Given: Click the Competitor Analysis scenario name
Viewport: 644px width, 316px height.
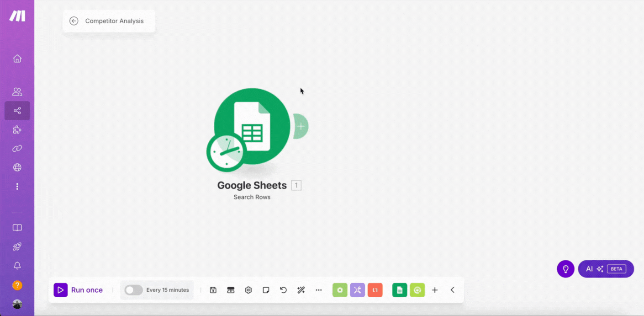Looking at the screenshot, I should click(114, 21).
